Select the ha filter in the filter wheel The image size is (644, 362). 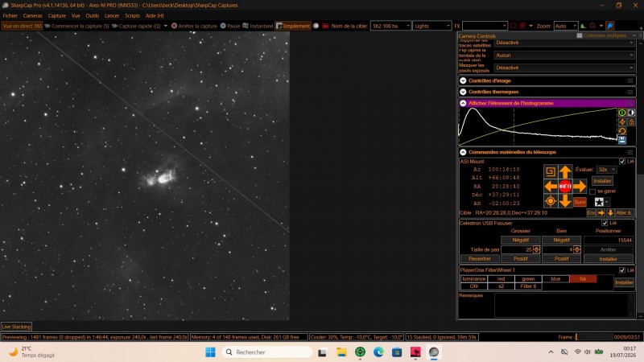click(x=583, y=278)
